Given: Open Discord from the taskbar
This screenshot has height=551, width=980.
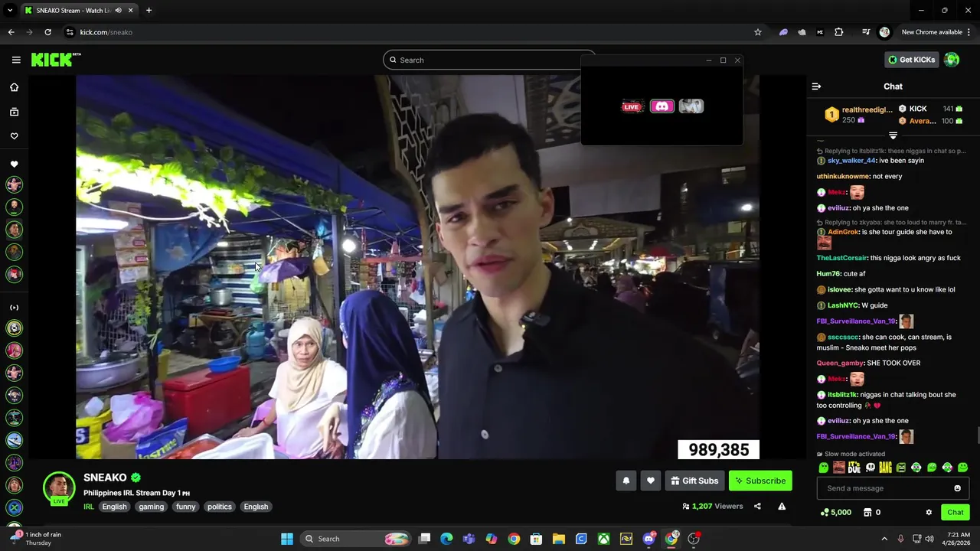Looking at the screenshot, I should (649, 539).
